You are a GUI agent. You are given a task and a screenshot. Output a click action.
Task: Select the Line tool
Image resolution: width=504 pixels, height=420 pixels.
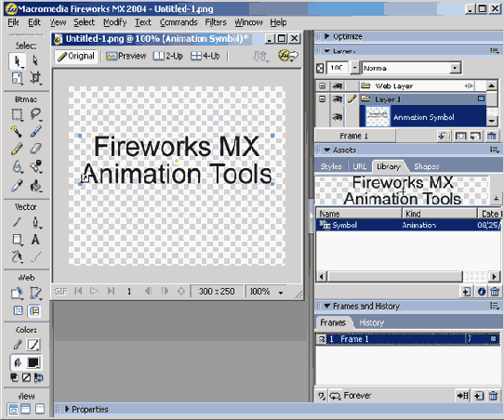point(18,222)
